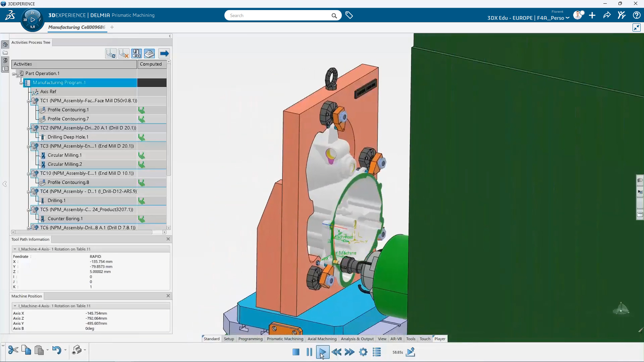Click the simulation event list icon
The height and width of the screenshot is (362, 644).
pos(377,352)
